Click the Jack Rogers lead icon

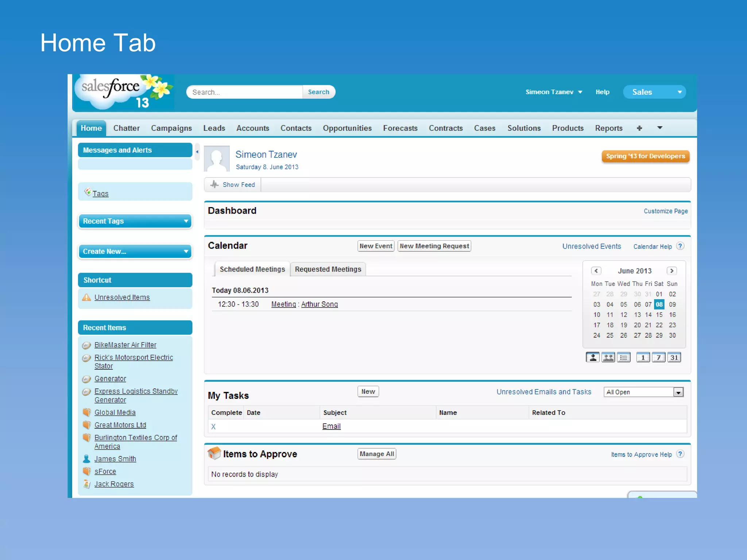tap(86, 484)
